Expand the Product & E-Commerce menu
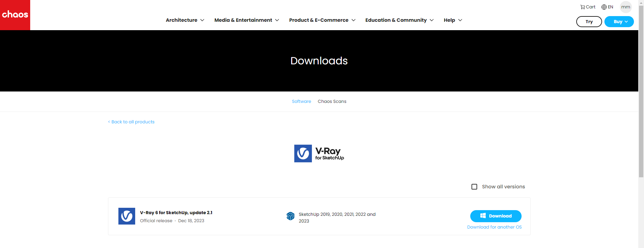The width and height of the screenshot is (644, 248). point(322,20)
